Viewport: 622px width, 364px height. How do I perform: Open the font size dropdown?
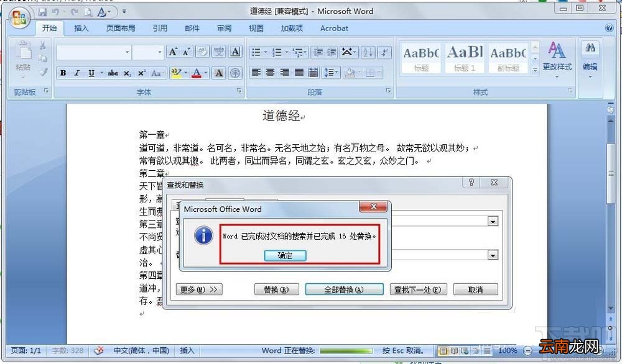(x=160, y=52)
